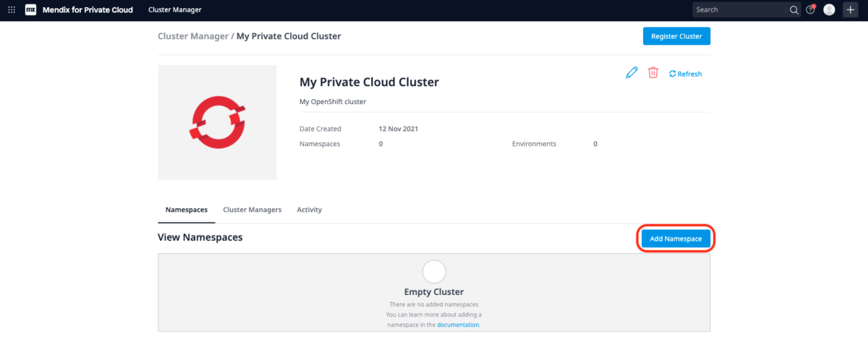The height and width of the screenshot is (339, 868).
Task: Switch to the Cluster Managers tab
Action: tap(252, 210)
